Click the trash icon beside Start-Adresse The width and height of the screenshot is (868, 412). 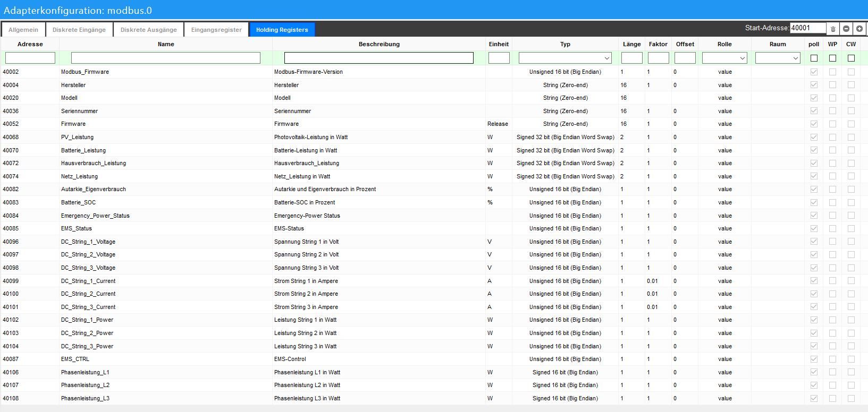click(833, 29)
